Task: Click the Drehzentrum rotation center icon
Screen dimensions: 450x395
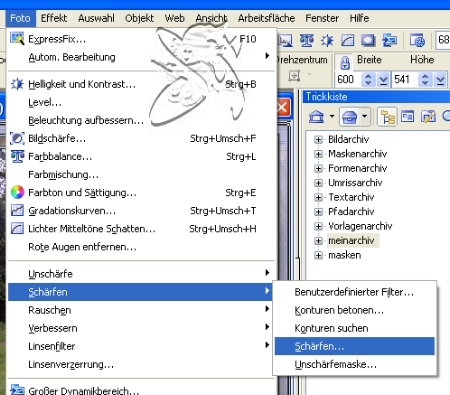Action: coord(294,76)
